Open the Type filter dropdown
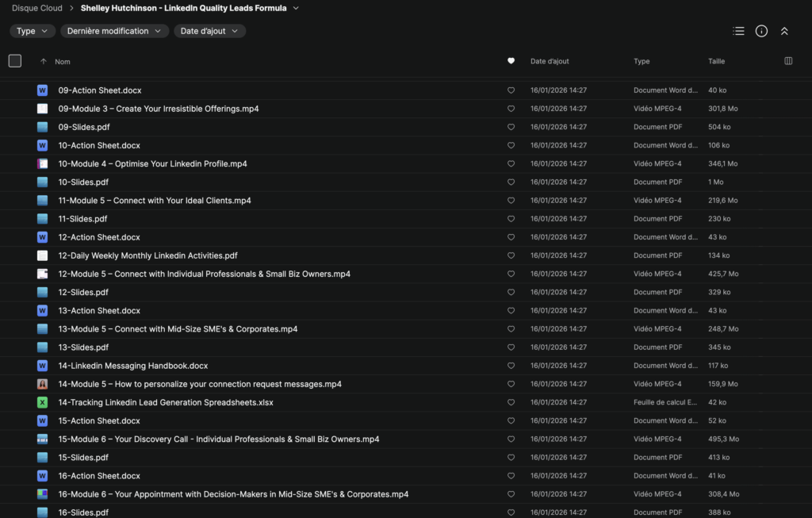The width and height of the screenshot is (812, 518). coord(33,31)
